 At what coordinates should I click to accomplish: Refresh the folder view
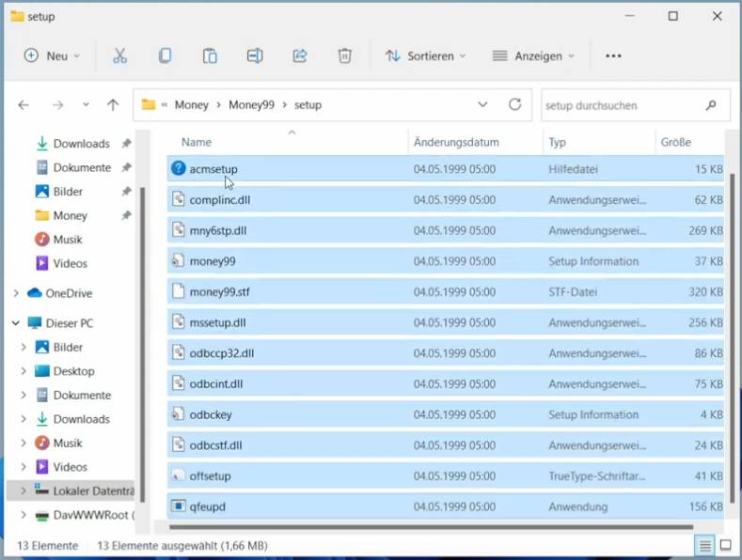point(514,104)
